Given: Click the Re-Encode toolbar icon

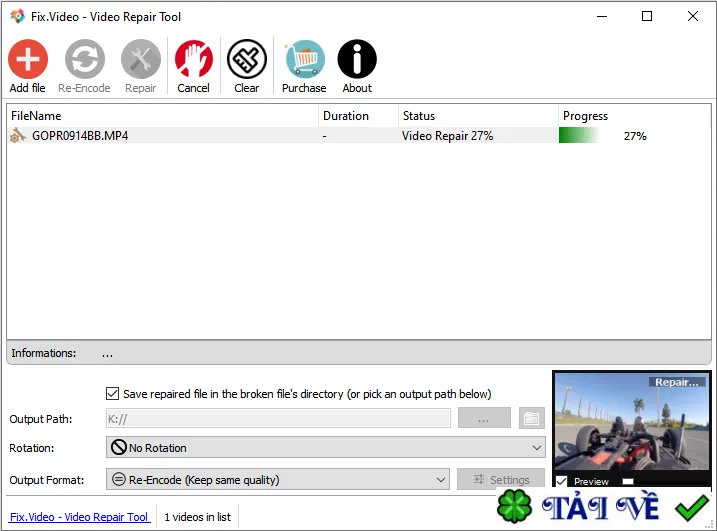Looking at the screenshot, I should click(85, 59).
